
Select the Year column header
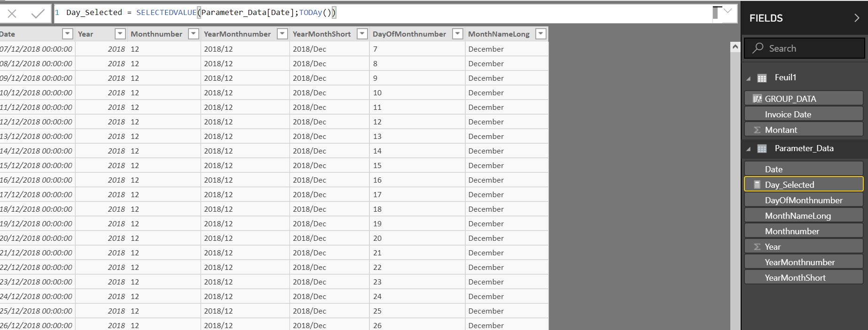click(101, 34)
